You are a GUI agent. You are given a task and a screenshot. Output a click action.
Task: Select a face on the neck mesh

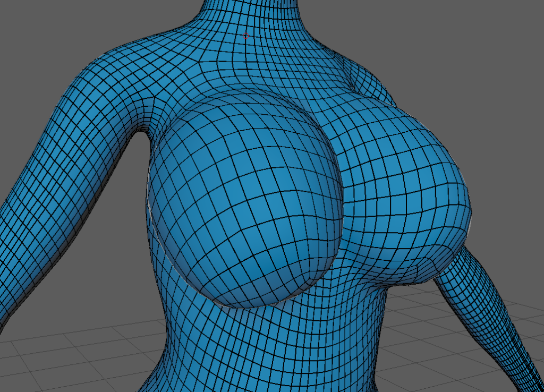(255, 16)
